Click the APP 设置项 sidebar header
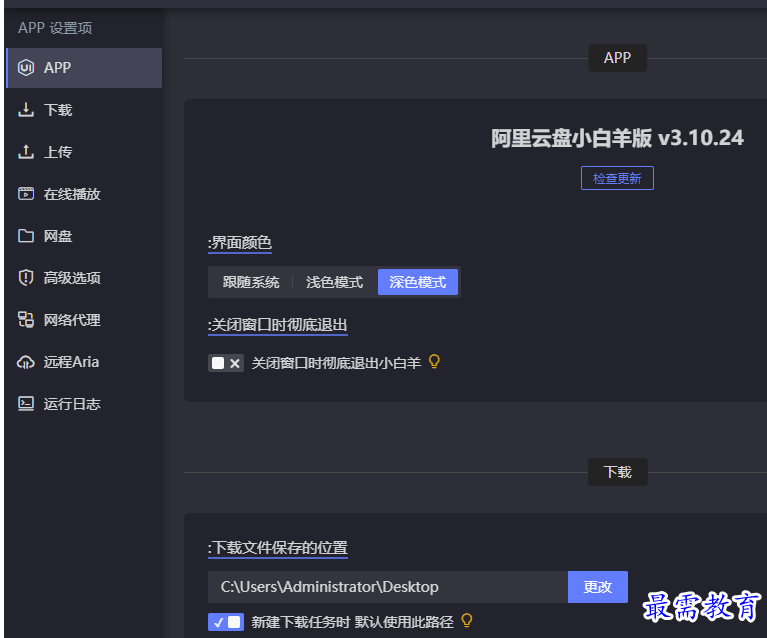This screenshot has height=638, width=767. pos(55,28)
